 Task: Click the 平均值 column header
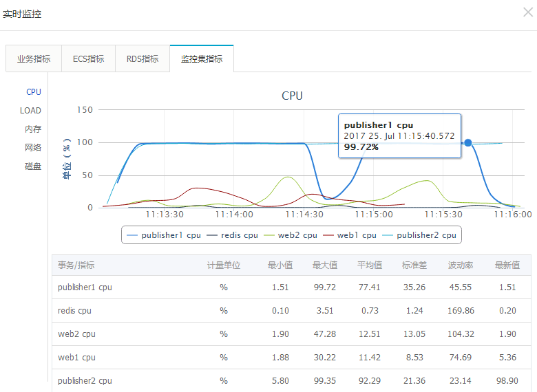tap(370, 265)
